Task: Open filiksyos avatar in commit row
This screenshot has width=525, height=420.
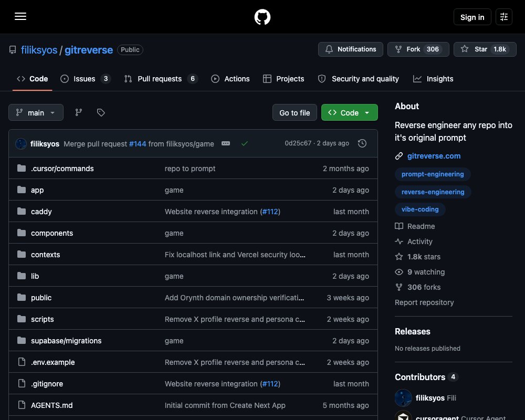Action: pos(21,144)
